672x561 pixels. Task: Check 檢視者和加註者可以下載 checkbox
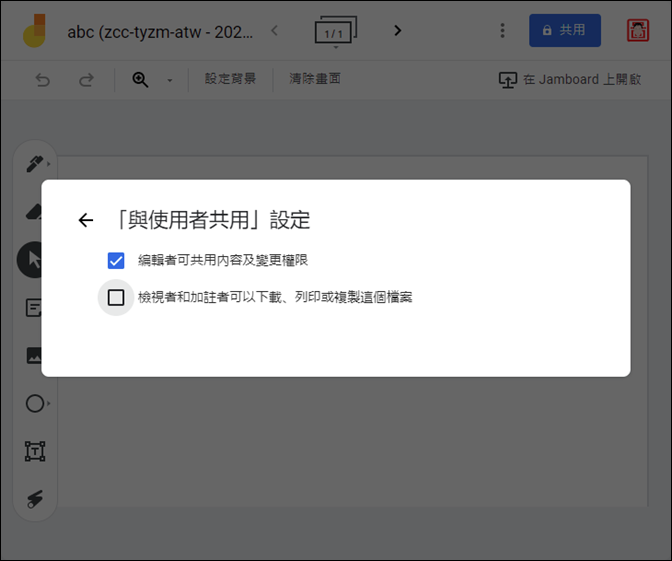(116, 297)
